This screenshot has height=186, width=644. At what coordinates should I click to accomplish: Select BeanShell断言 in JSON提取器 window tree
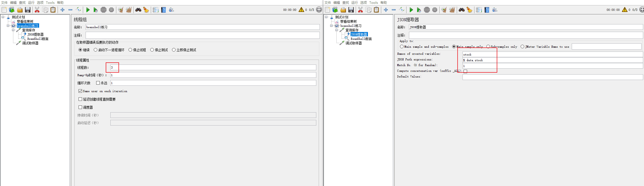[361, 39]
